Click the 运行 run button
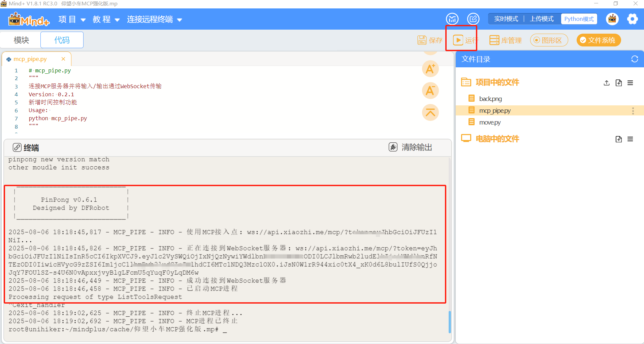 pos(465,40)
